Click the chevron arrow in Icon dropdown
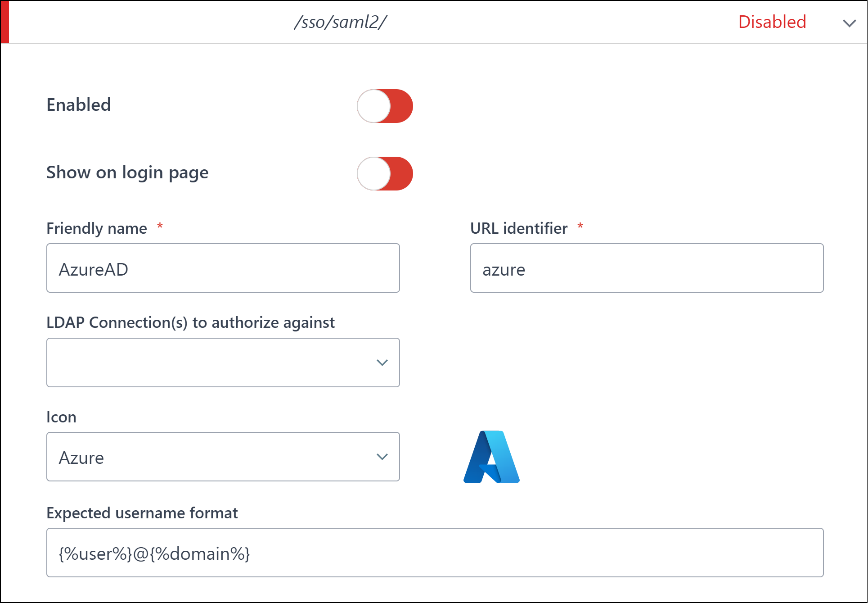 (x=382, y=457)
